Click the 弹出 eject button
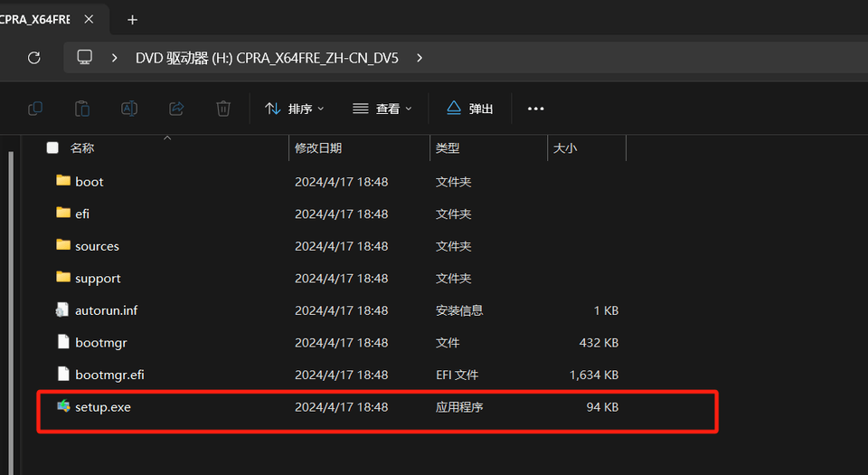Viewport: 868px width, 475px height. click(x=470, y=109)
